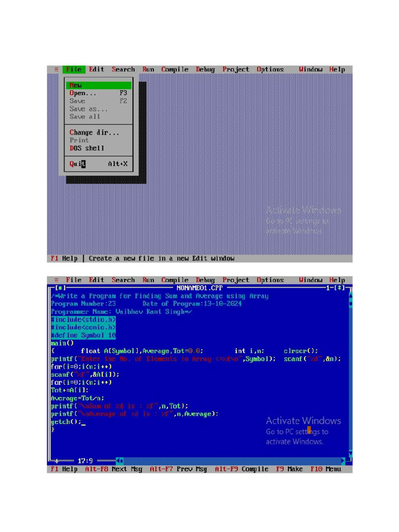Click Alt-F9 Compile in status bar

[242, 469]
